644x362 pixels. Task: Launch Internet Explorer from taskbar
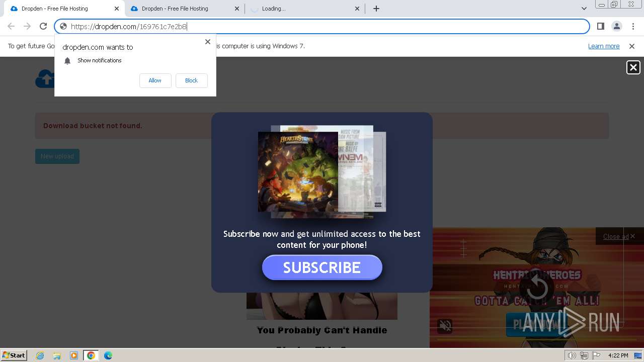coord(40,355)
